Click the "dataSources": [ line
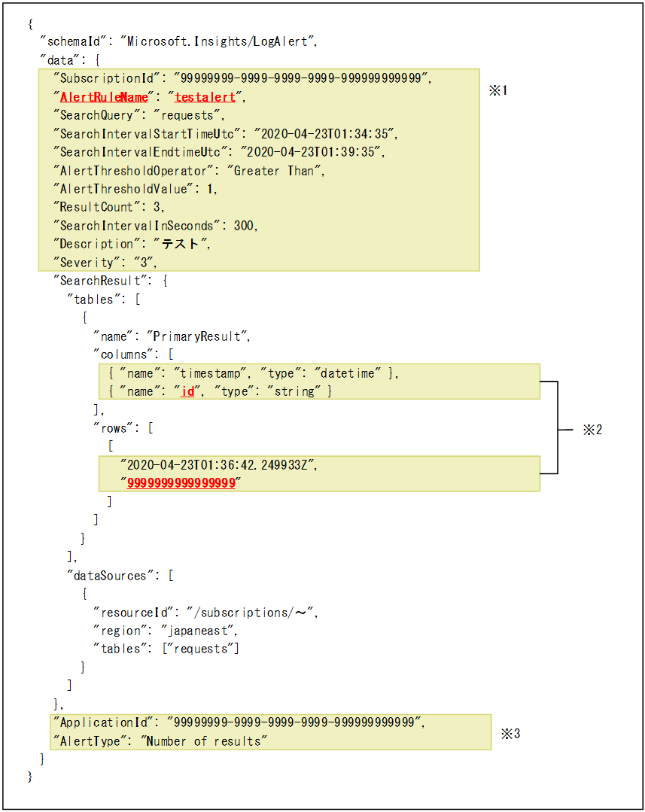Screen dimensions: 645x812 (120, 576)
